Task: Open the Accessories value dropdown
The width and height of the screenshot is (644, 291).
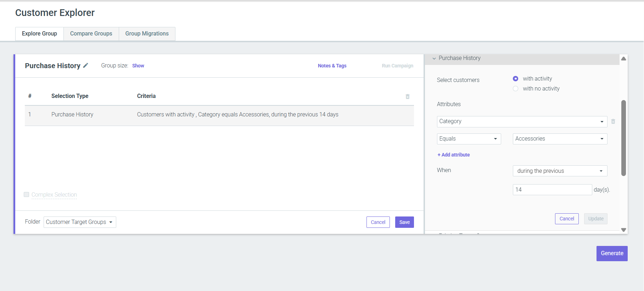Action: (x=560, y=139)
